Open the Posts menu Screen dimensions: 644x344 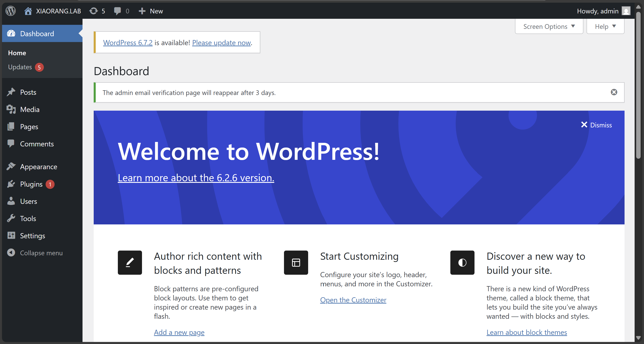(42, 92)
